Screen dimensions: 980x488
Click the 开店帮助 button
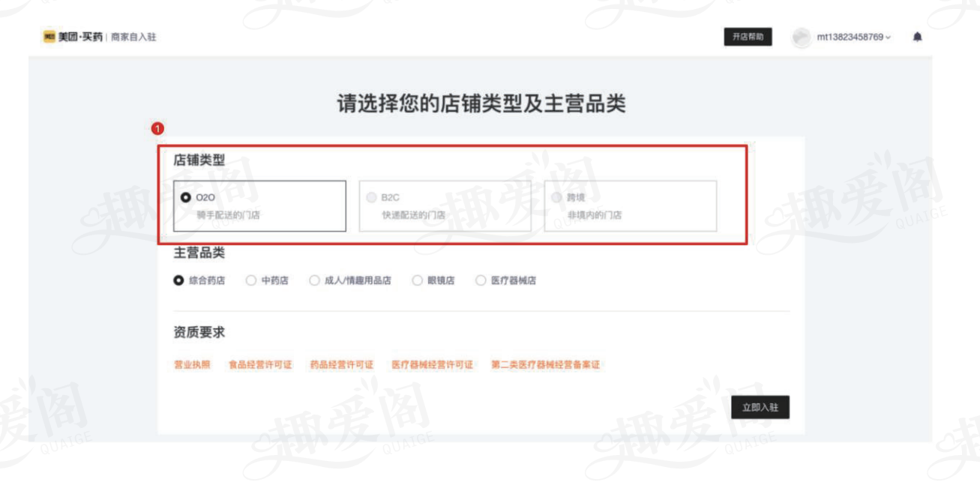click(x=748, y=37)
